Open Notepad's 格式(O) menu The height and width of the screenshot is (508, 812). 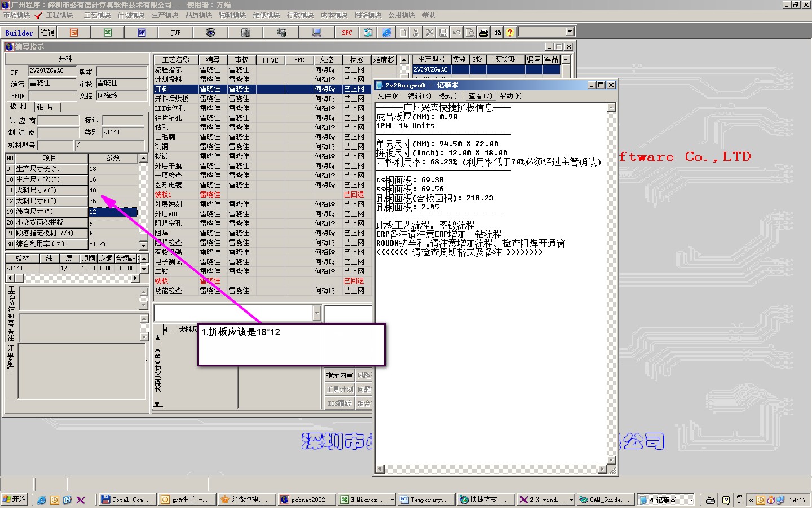click(x=450, y=96)
